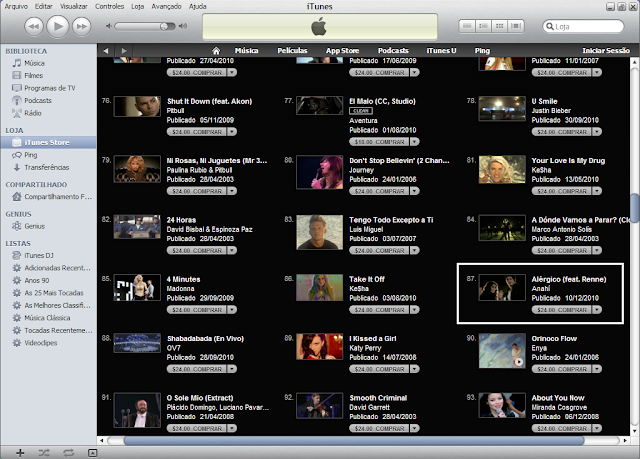Toggle shuffle playback
The width and height of the screenshot is (640, 459).
(x=44, y=452)
